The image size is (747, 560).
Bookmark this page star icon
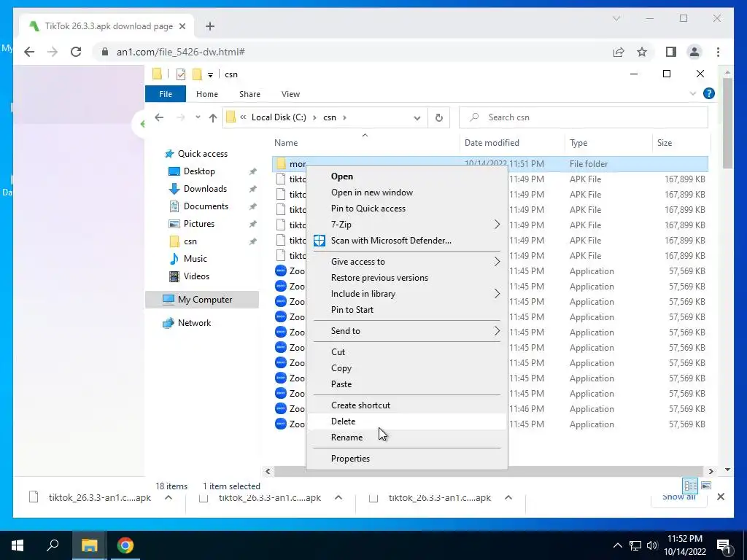(642, 52)
